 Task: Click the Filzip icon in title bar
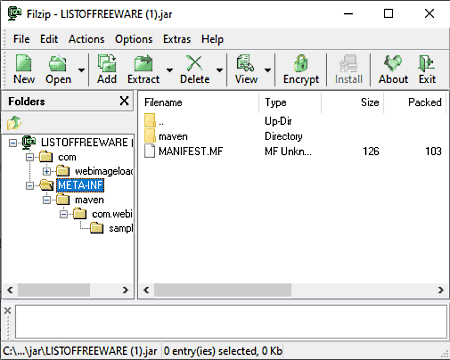pos(14,13)
